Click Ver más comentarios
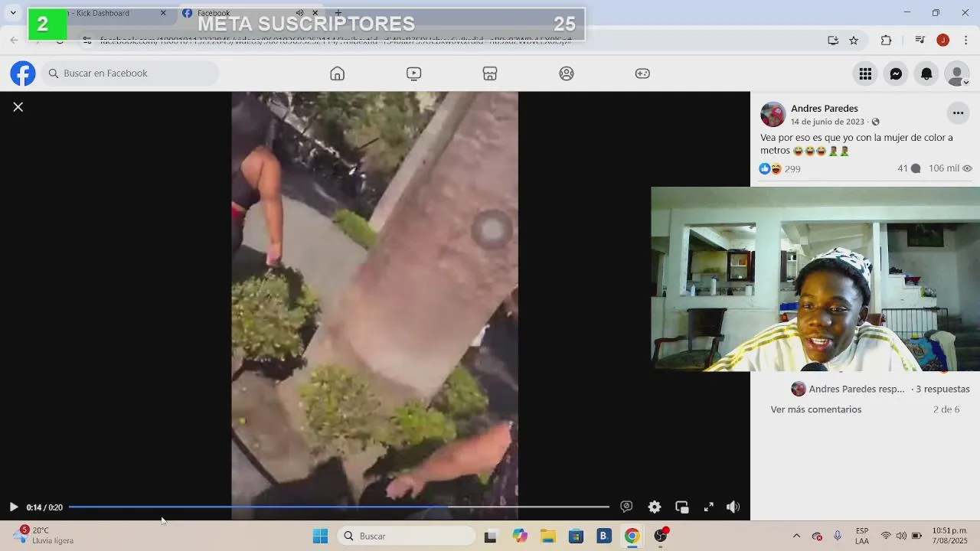The image size is (980, 551). [816, 409]
